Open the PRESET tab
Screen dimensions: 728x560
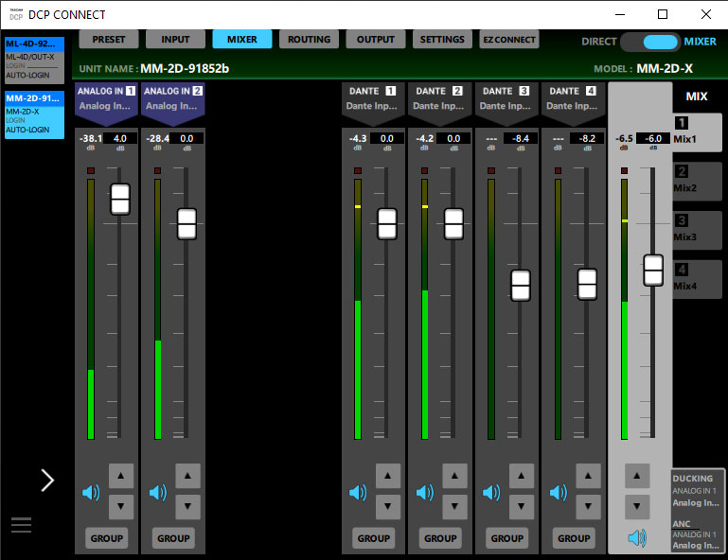[x=109, y=40]
